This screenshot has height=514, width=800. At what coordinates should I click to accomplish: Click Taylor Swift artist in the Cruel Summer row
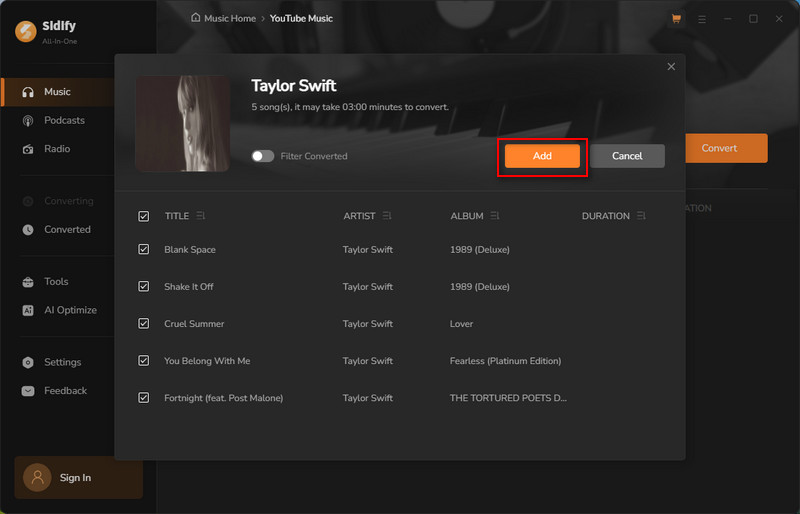(x=368, y=324)
